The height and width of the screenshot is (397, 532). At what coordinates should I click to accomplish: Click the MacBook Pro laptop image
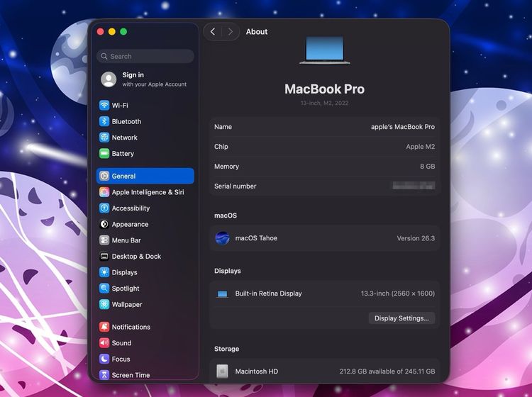325,50
